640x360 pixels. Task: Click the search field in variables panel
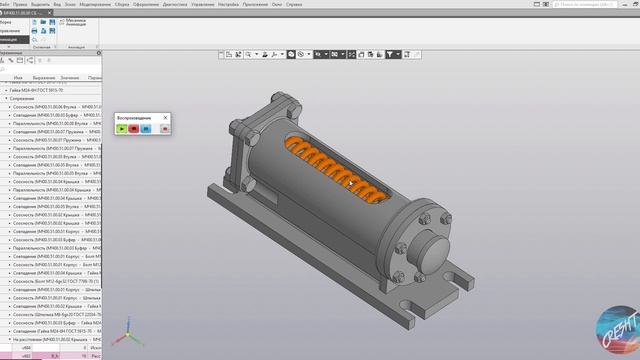pos(51,69)
